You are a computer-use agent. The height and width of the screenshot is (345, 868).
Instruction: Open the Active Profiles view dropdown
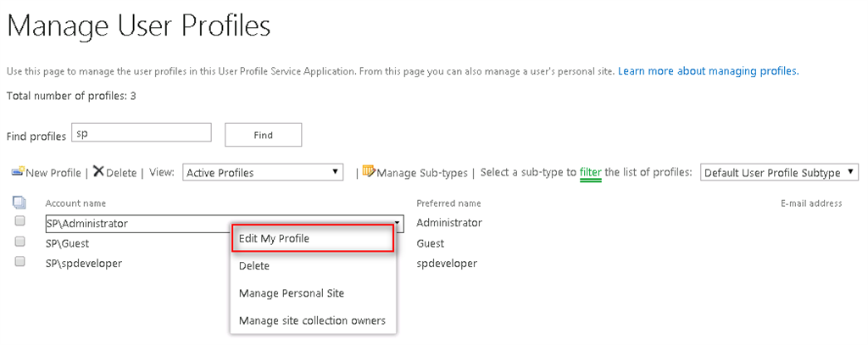[264, 172]
